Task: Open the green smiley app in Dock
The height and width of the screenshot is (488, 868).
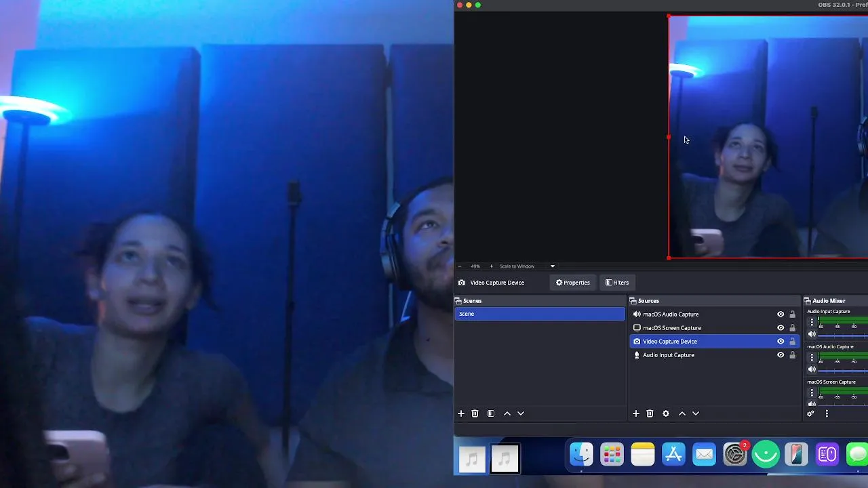Action: (766, 454)
